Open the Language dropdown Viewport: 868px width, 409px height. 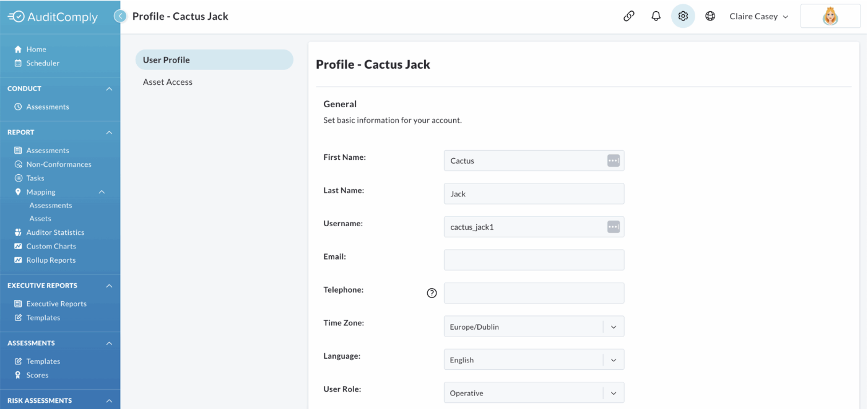click(534, 359)
